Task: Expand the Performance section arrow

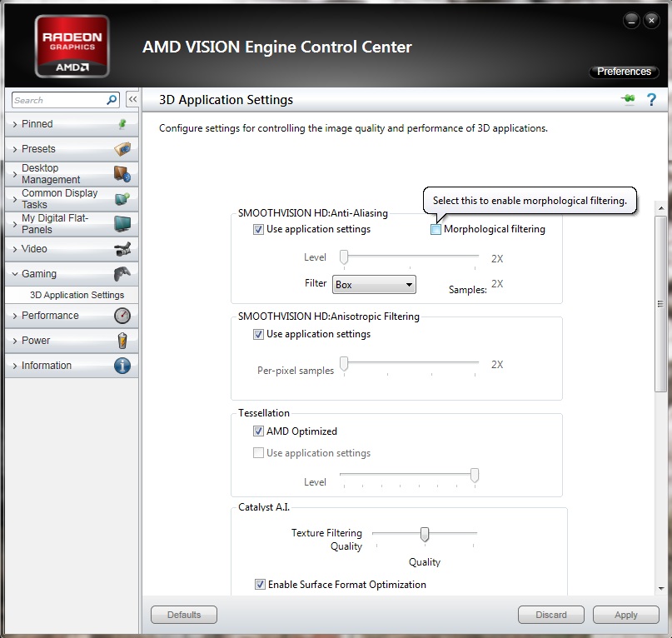Action: coord(15,316)
